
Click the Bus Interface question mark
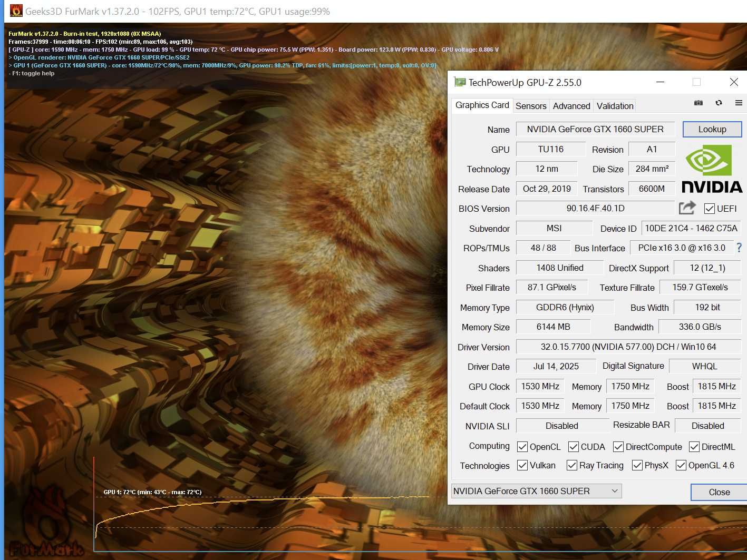click(x=739, y=248)
